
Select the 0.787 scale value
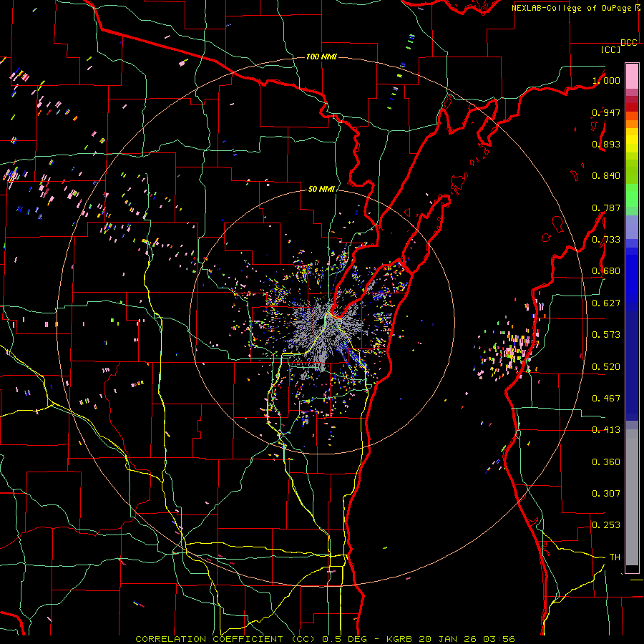(606, 208)
